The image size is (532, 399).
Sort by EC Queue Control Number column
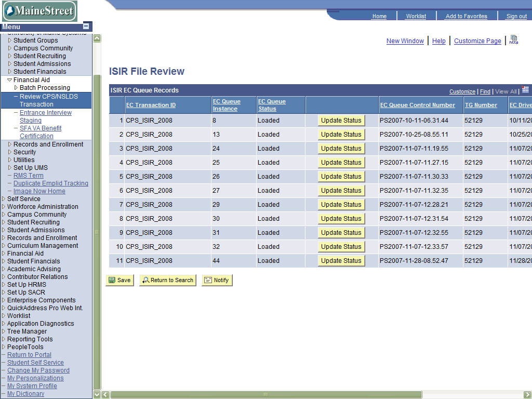click(x=417, y=105)
